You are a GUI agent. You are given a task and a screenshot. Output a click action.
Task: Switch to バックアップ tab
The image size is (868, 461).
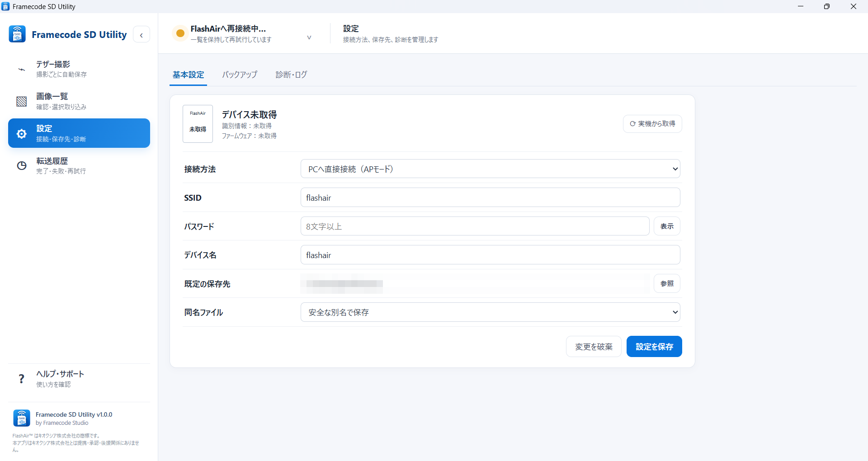click(x=240, y=75)
